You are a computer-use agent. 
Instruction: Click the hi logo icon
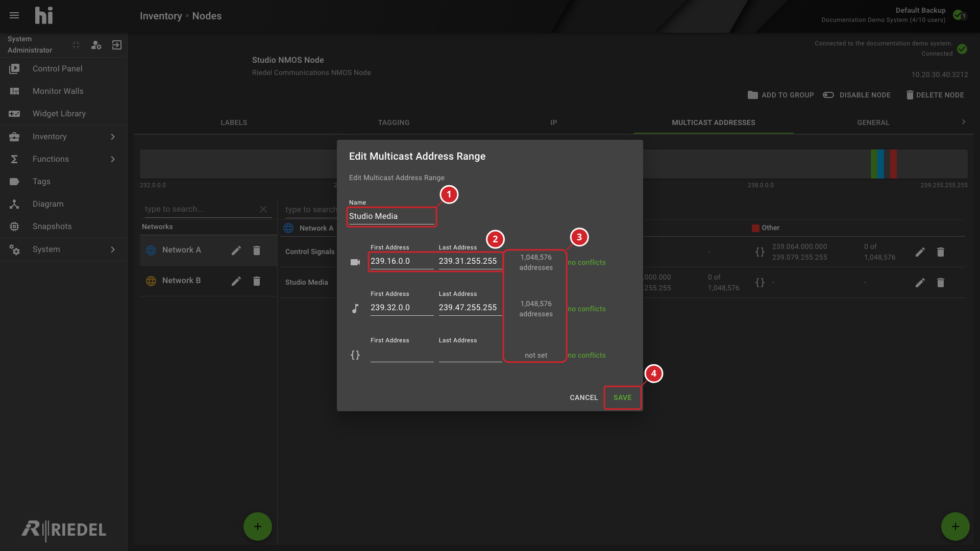(44, 16)
